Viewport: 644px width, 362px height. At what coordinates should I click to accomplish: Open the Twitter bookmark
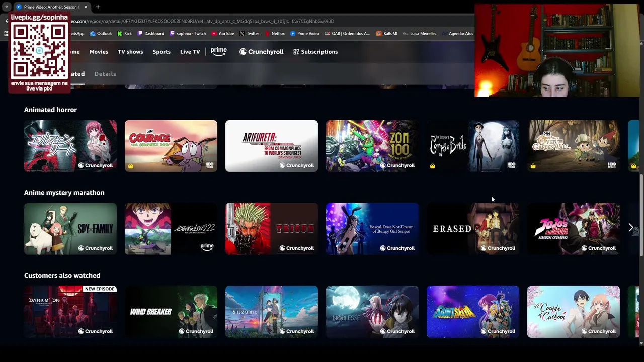tap(249, 34)
